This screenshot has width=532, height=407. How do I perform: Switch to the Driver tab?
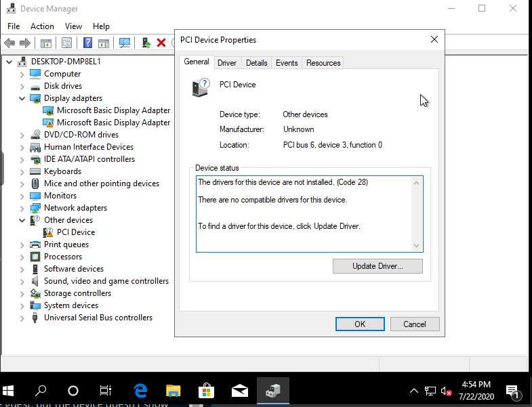tap(227, 63)
